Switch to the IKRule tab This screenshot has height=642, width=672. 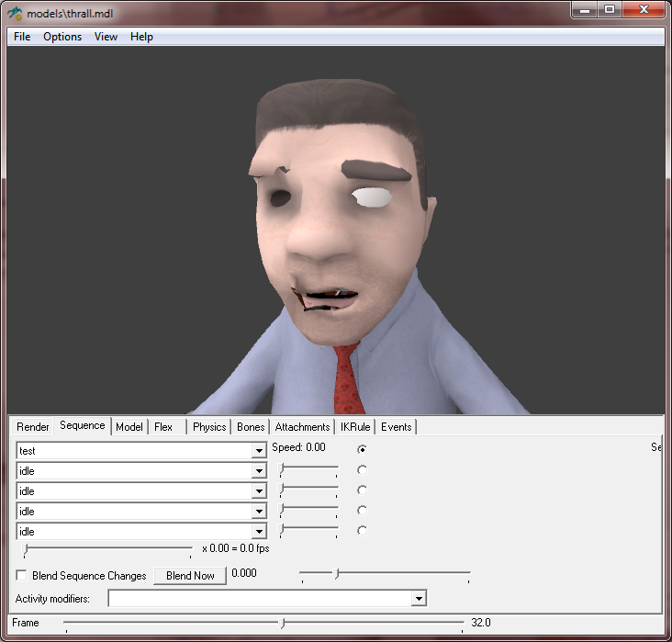point(355,427)
